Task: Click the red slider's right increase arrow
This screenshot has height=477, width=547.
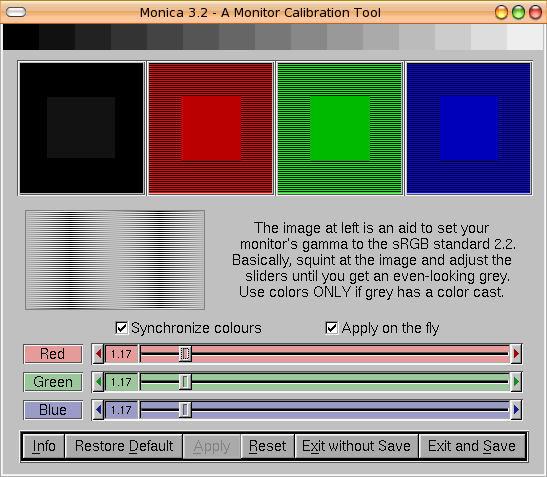Action: tap(516, 354)
